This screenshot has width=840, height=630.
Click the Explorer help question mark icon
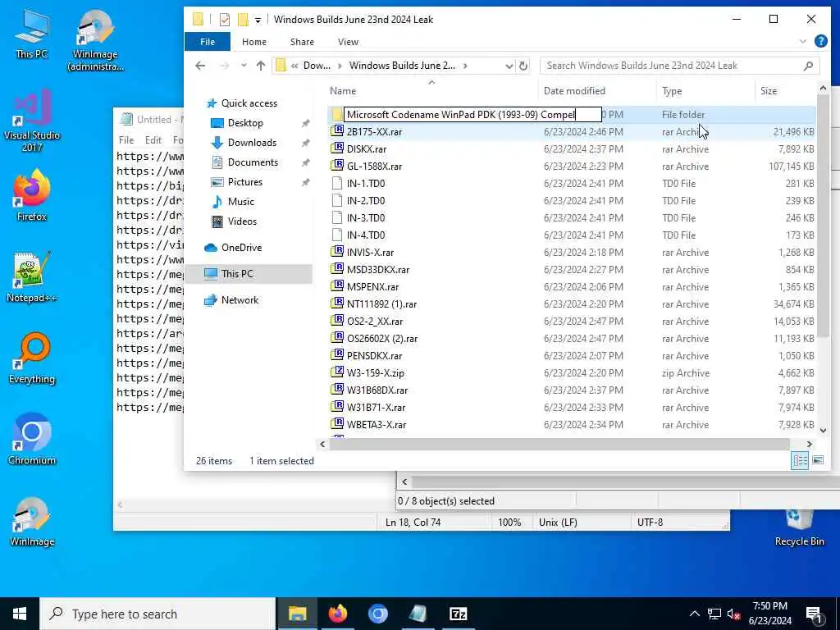pyautogui.click(x=820, y=41)
